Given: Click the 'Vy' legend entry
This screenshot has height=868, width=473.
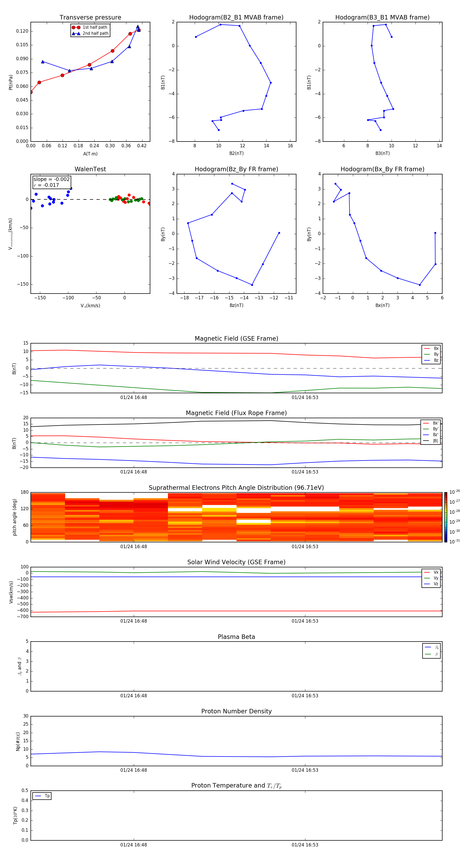Looking at the screenshot, I should point(431,578).
